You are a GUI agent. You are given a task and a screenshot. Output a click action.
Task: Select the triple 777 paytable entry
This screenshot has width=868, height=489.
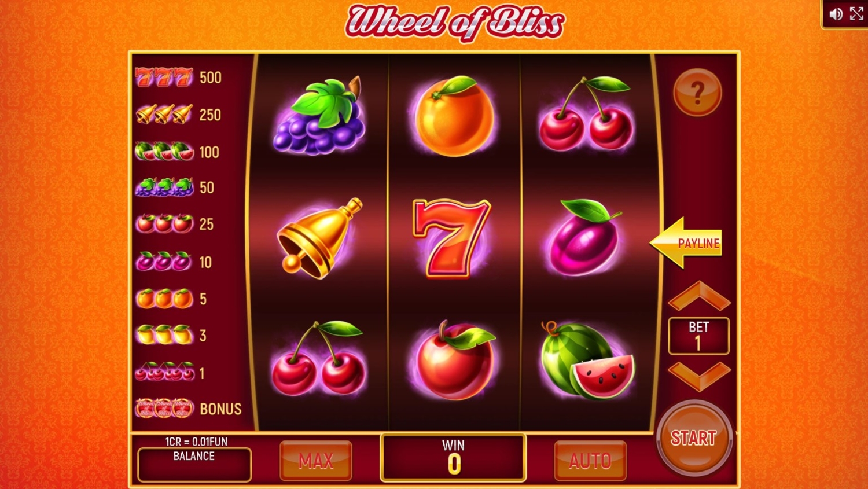178,77
